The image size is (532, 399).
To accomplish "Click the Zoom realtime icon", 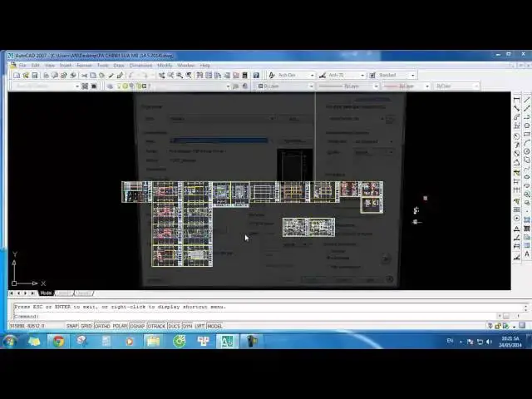I will 170,76.
